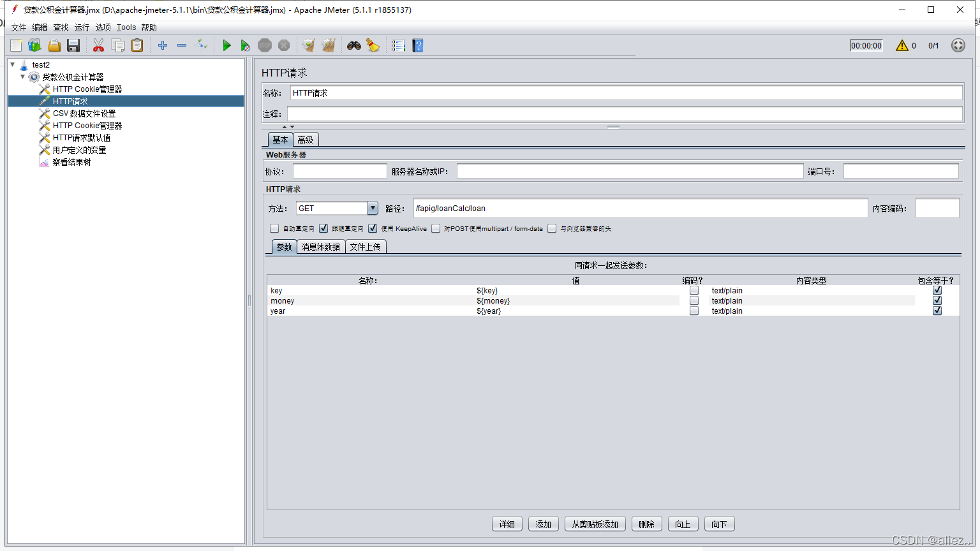Toggle the encode checkbox for year row

point(694,311)
